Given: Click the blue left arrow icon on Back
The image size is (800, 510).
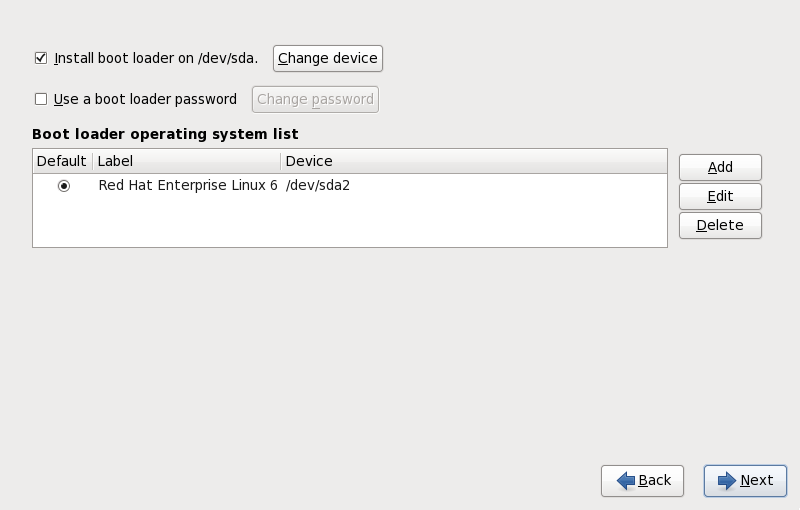Looking at the screenshot, I should tap(626, 481).
